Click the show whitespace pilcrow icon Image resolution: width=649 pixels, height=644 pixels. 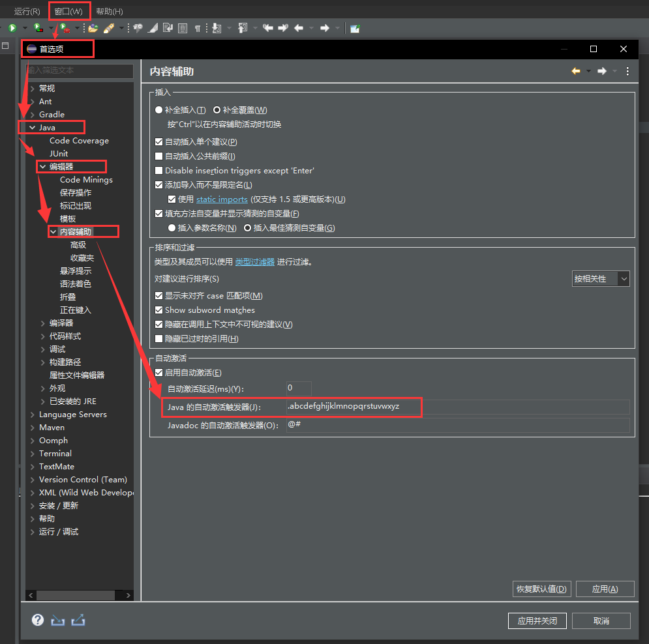click(x=197, y=28)
